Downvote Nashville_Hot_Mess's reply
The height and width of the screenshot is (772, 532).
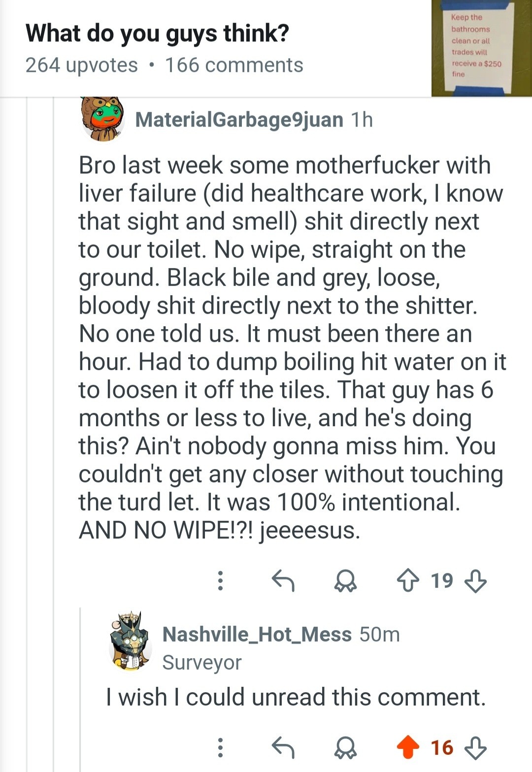[x=475, y=747]
